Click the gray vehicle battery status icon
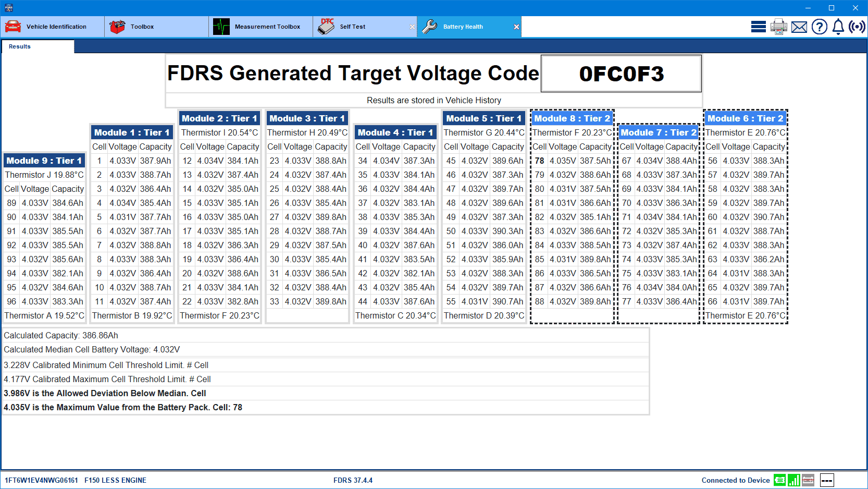Viewport: 868px width, 489px height. (x=808, y=480)
